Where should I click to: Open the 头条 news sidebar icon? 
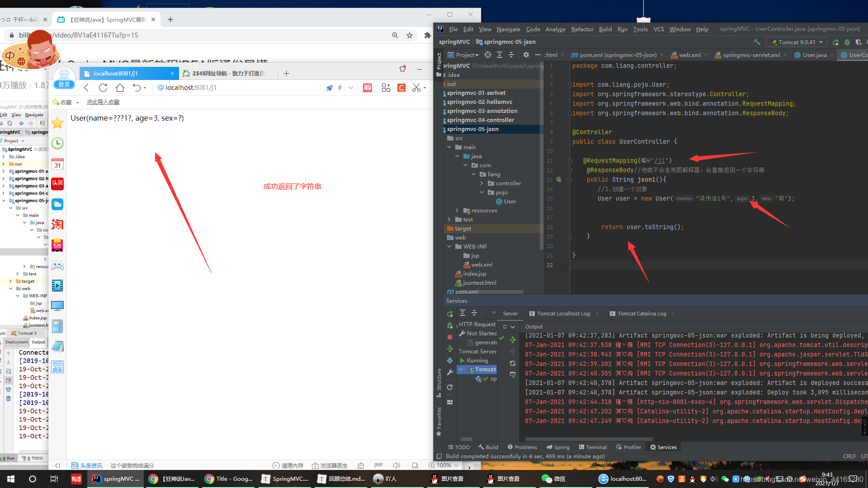click(57, 184)
